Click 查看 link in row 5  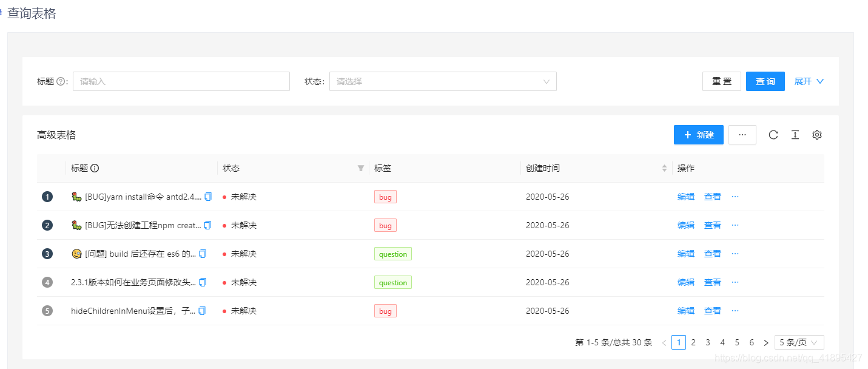713,311
